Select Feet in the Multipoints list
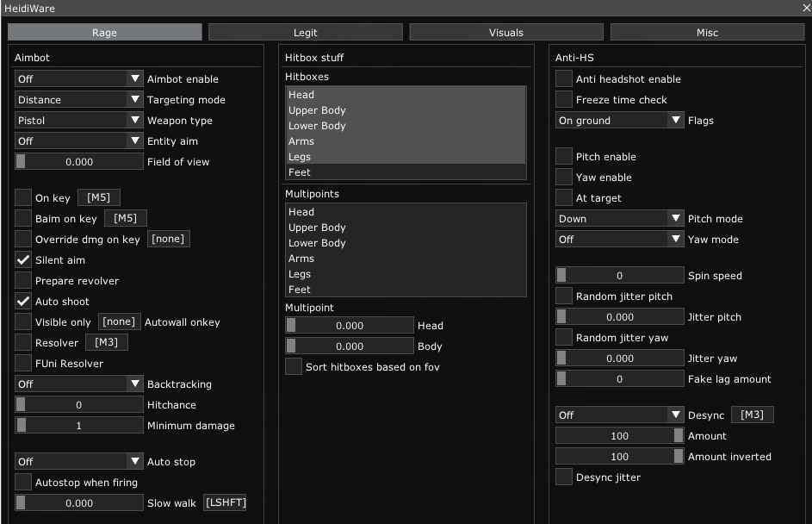Screen dimensions: 812x524 coord(406,290)
